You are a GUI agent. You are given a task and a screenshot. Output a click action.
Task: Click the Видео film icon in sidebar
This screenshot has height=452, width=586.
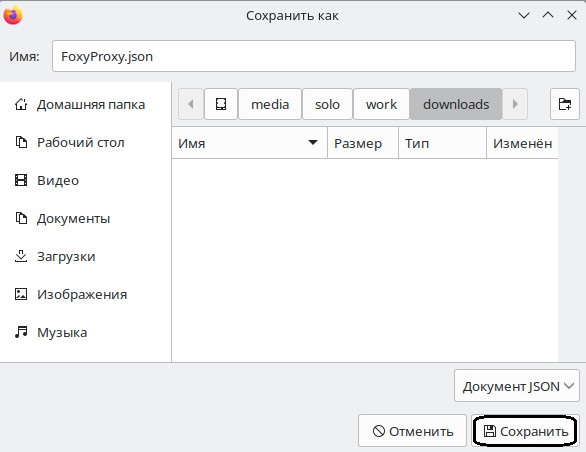pos(21,180)
